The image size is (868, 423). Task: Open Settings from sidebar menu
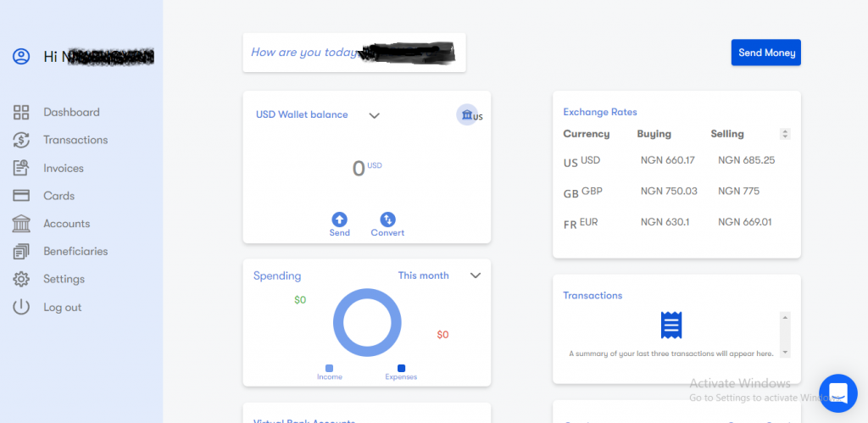tap(64, 279)
